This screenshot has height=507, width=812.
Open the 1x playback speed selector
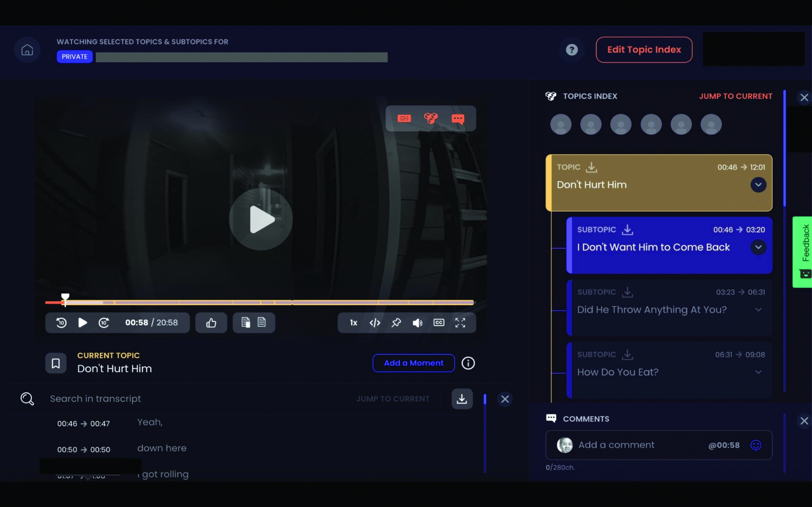(x=353, y=323)
